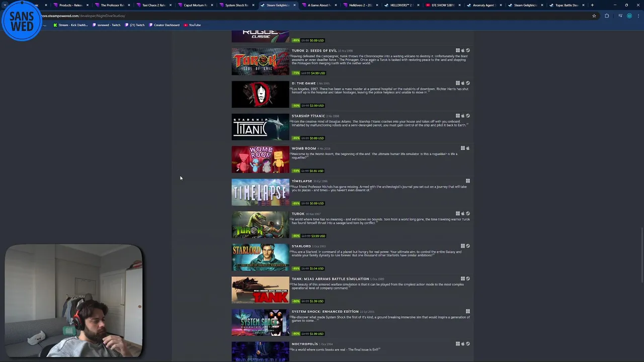Switch to Helldivers 2 - 20 tab

(x=361, y=5)
